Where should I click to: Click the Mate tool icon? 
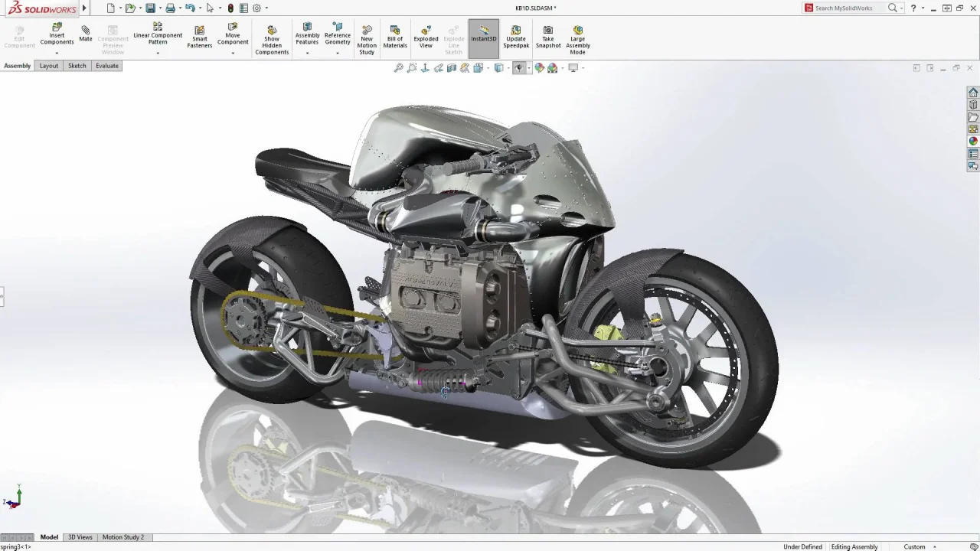click(x=85, y=33)
